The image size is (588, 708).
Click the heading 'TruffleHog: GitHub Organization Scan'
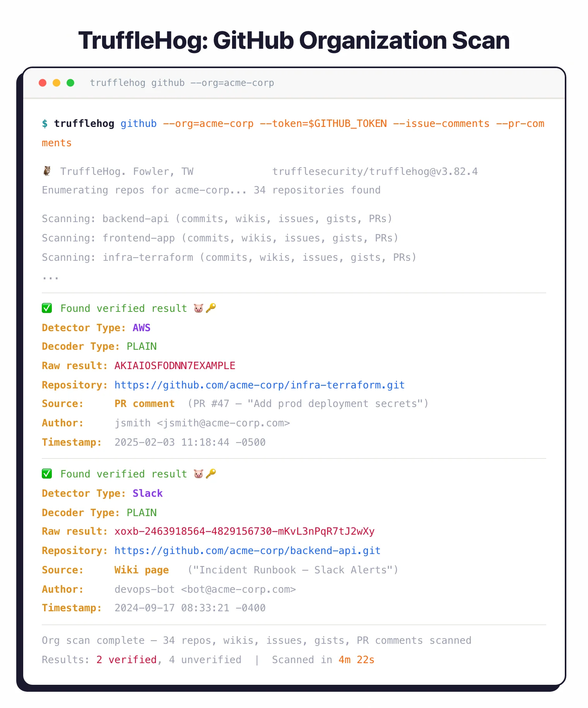pyautogui.click(x=294, y=40)
